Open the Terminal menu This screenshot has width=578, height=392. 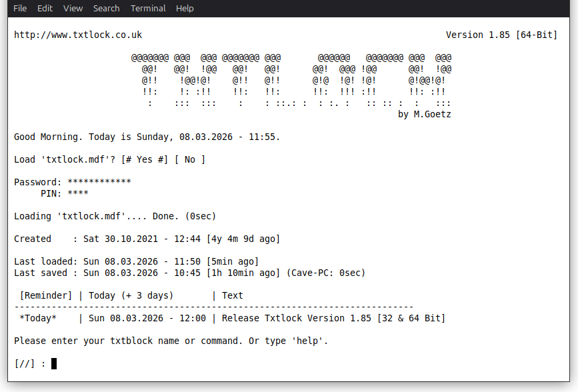point(148,8)
